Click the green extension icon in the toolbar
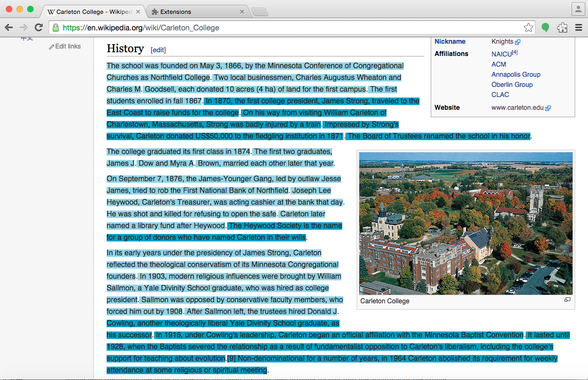Screen dimensions: 588x380 tap(545, 28)
